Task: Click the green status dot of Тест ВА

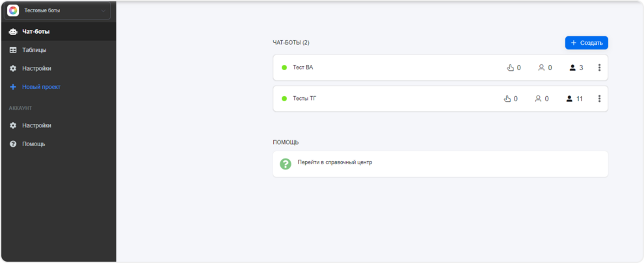Action: 284,68
